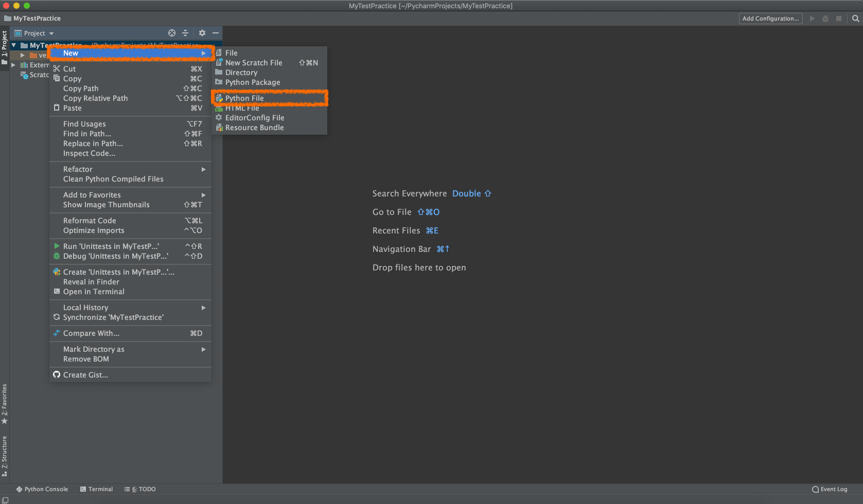Image resolution: width=863 pixels, height=504 pixels.
Task: Choose Reveal in Finder
Action: coord(130,282)
